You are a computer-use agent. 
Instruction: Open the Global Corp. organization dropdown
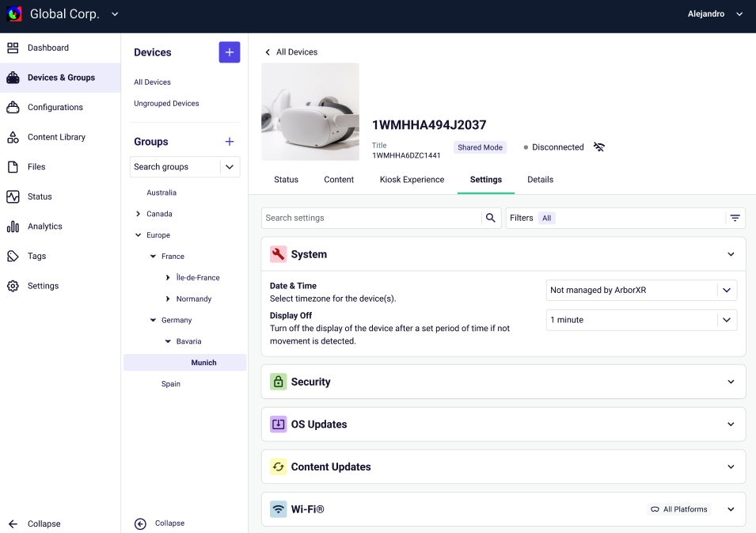click(x=115, y=14)
